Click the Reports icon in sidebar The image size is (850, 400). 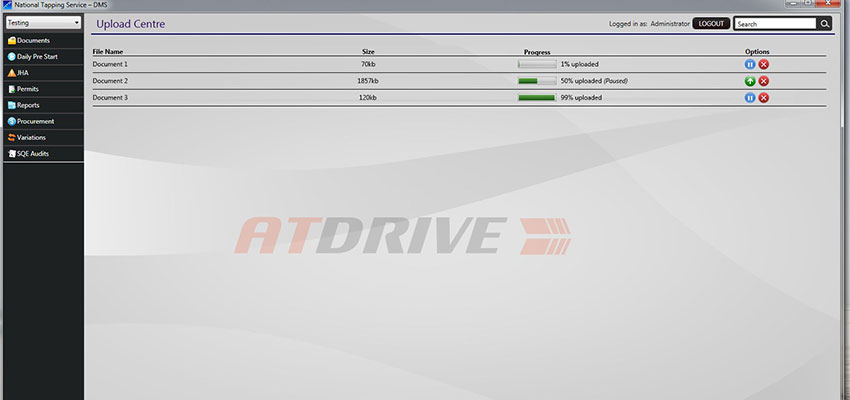[11, 105]
